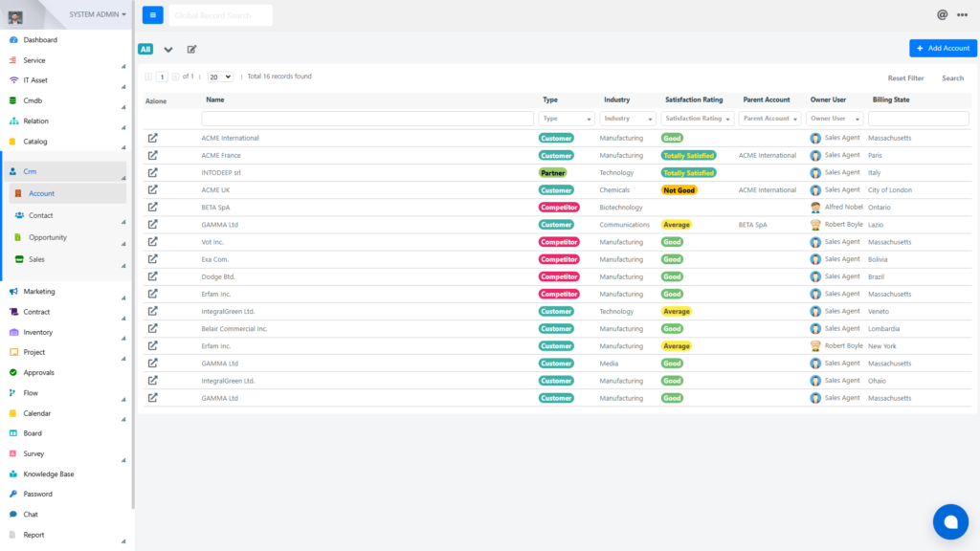
Task: Click Robert Boyle avatar in GAMMA Ltd Lazio row
Action: pos(815,225)
